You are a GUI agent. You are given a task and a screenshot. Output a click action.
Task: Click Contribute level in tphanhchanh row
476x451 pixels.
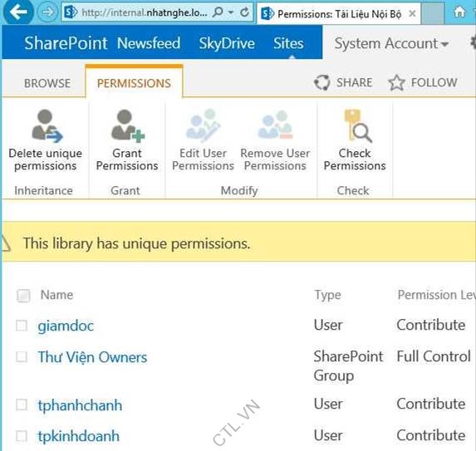(x=431, y=404)
